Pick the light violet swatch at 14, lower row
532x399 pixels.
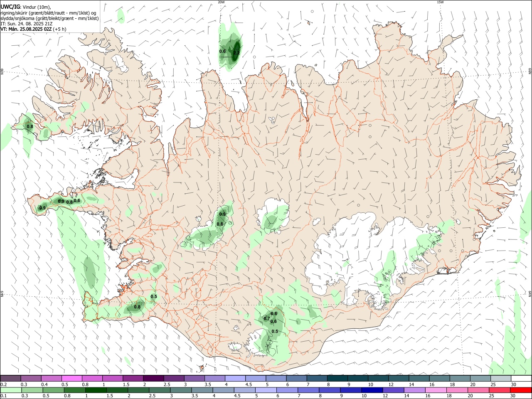click(414, 390)
